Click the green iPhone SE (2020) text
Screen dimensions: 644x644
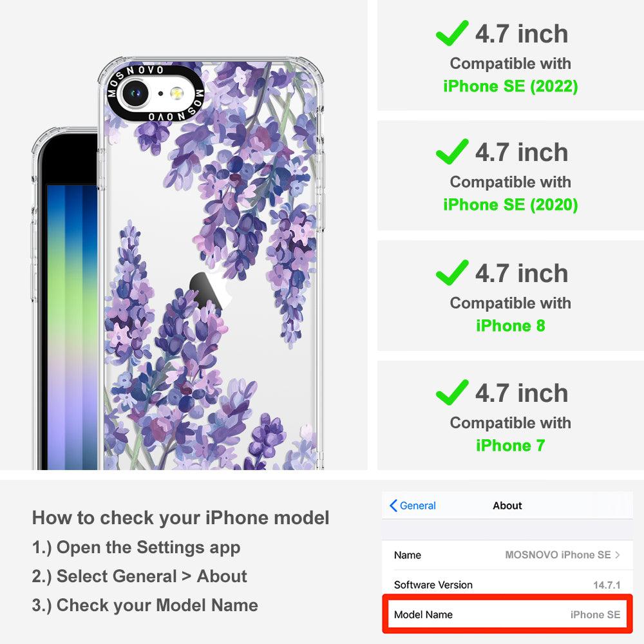coord(511,205)
